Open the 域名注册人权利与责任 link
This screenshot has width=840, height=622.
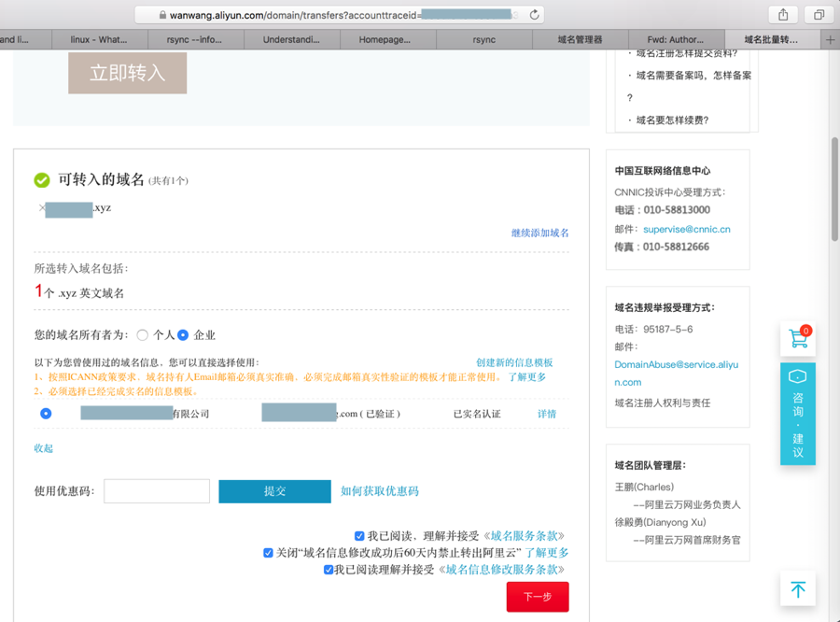[x=662, y=403]
